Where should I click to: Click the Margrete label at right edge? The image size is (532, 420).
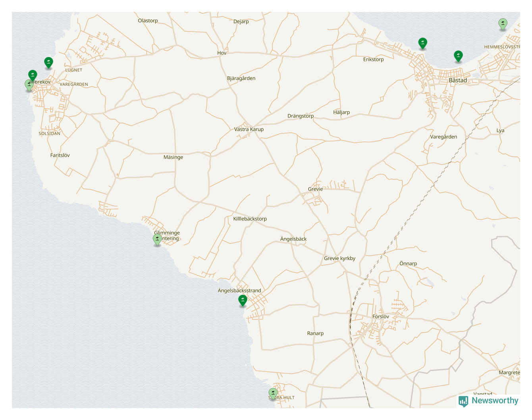[509, 373]
